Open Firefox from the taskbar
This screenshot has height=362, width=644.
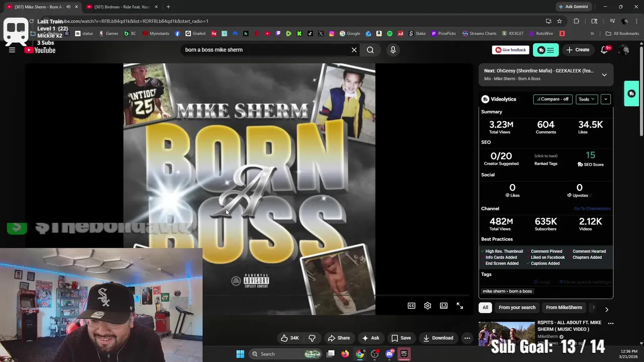click(x=345, y=354)
